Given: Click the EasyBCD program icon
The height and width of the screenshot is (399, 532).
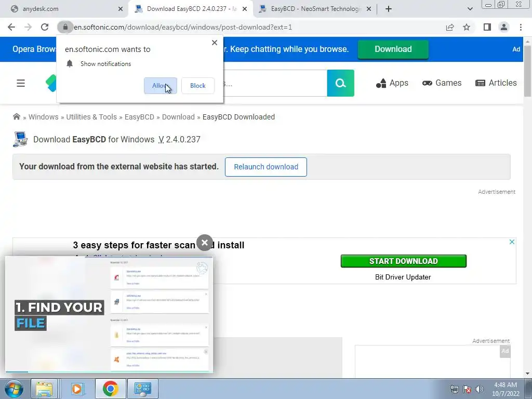Looking at the screenshot, I should click(x=20, y=139).
